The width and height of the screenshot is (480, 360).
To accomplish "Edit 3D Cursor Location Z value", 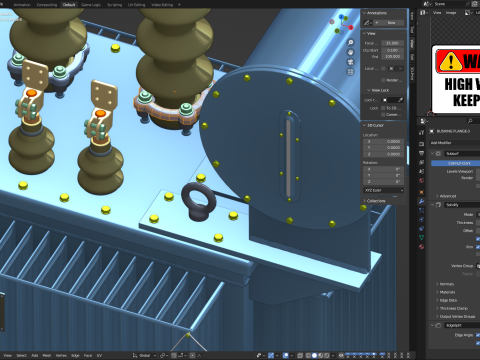I will point(384,154).
